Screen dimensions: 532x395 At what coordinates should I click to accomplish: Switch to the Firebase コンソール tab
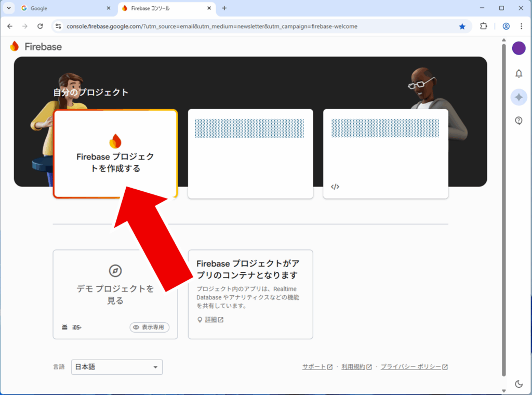click(x=166, y=8)
